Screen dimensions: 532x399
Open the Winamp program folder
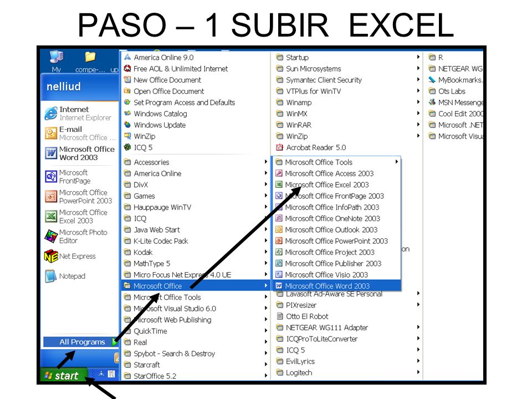coord(347,102)
